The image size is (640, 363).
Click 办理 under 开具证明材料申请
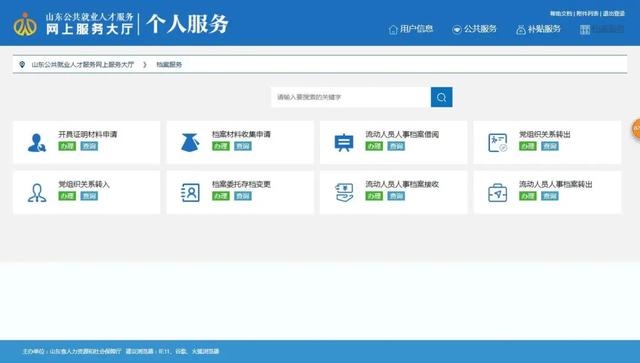pos(67,146)
